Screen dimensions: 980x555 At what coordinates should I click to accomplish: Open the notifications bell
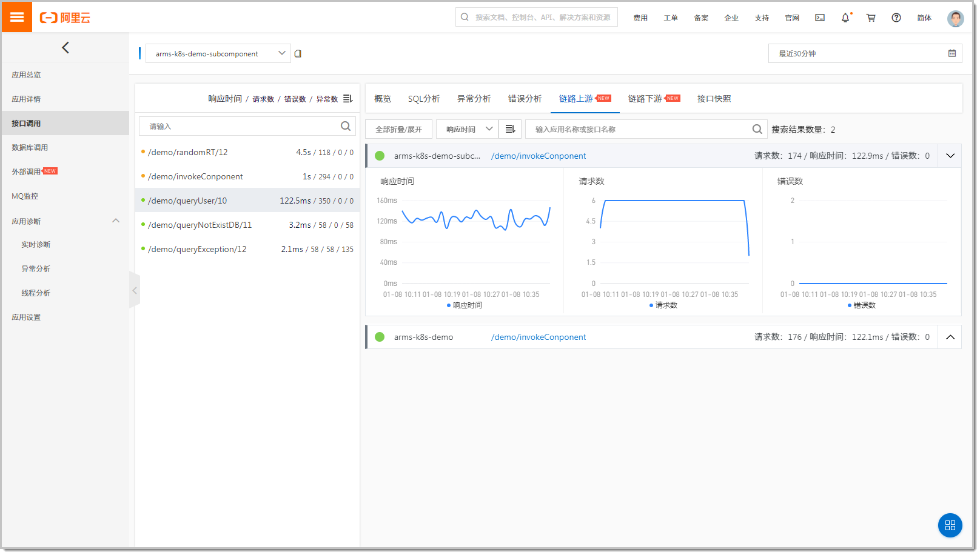[x=845, y=18]
